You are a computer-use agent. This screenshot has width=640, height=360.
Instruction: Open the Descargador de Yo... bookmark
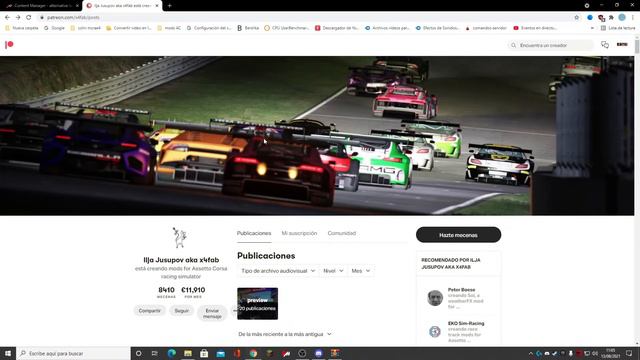pos(337,28)
